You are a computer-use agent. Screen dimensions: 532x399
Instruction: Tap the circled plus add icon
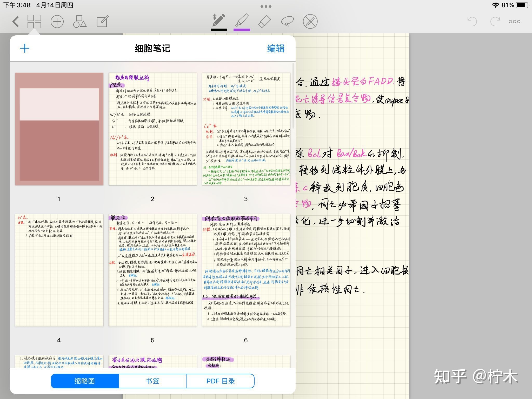coord(57,22)
